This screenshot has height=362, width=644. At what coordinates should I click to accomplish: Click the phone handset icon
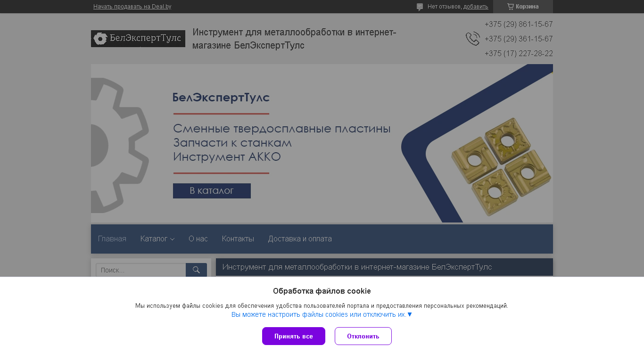pyautogui.click(x=473, y=39)
